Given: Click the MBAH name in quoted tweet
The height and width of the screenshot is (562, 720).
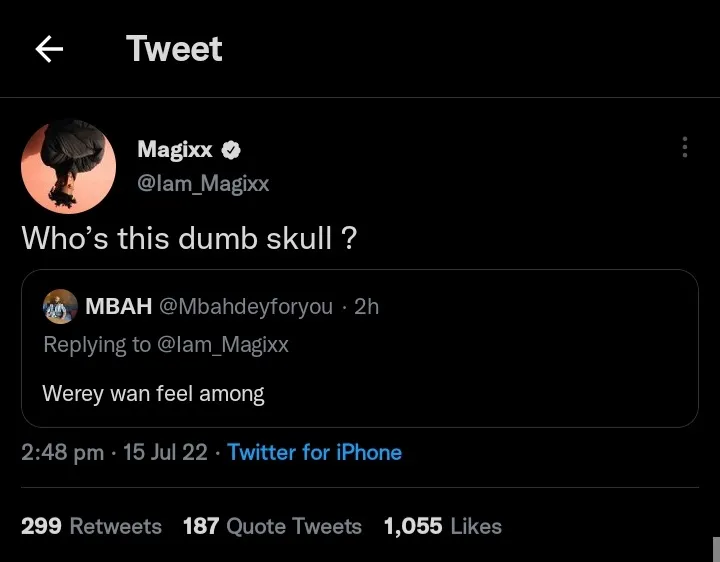Looking at the screenshot, I should tap(119, 307).
